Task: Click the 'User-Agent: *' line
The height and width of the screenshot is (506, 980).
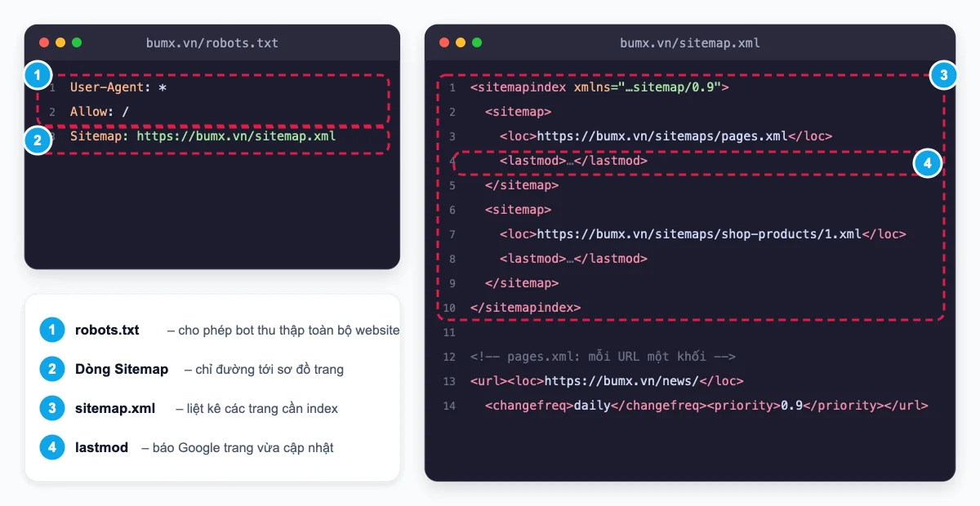Action: 118,87
